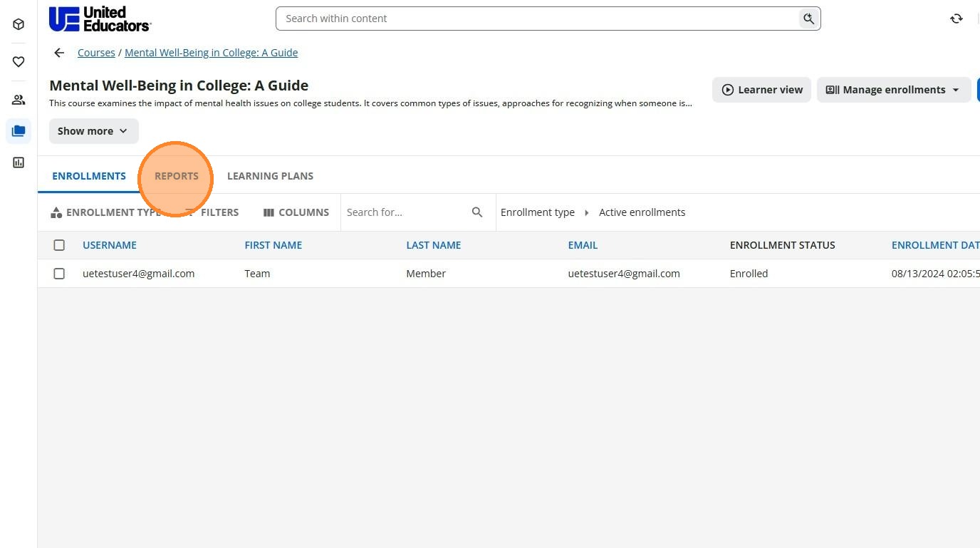The width and height of the screenshot is (980, 548).
Task: Click the United Educators logo
Action: pyautogui.click(x=100, y=19)
